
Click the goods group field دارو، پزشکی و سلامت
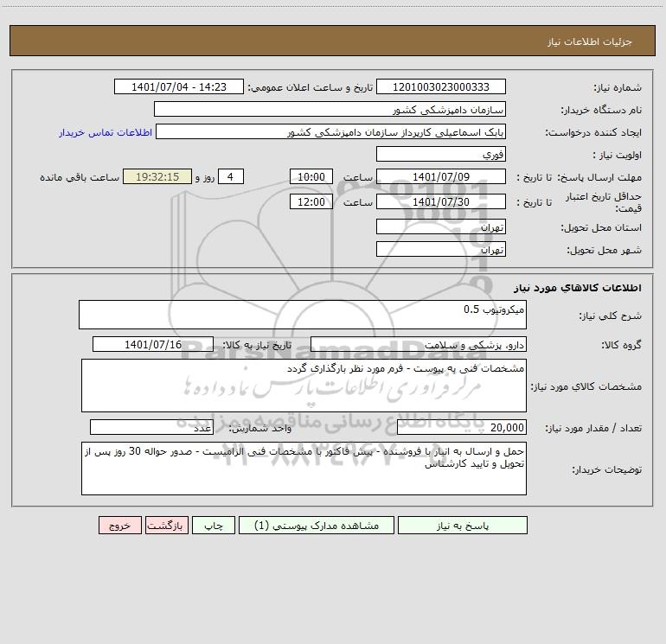pyautogui.click(x=419, y=344)
